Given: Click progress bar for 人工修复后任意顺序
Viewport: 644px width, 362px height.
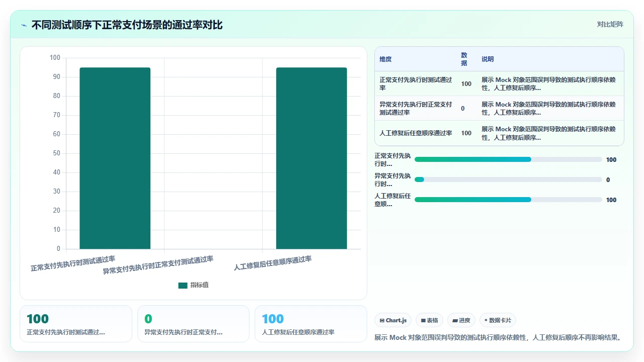Looking at the screenshot, I should (x=508, y=200).
